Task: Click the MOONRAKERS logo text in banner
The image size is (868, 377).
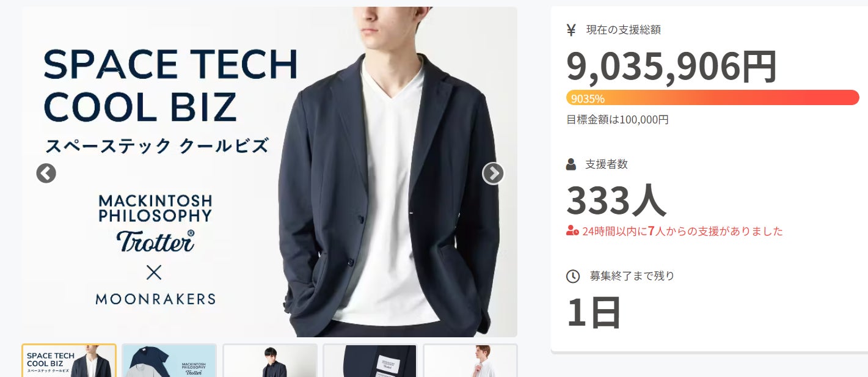Action: pos(155,299)
